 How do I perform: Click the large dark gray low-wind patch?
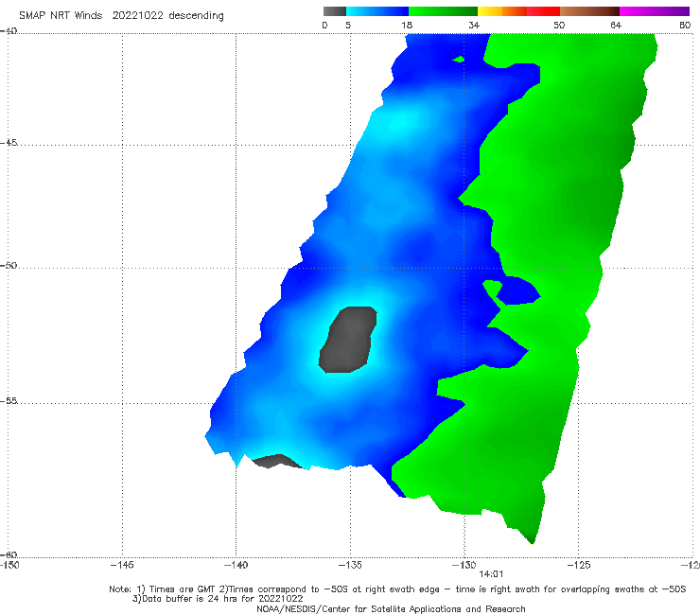[348, 340]
